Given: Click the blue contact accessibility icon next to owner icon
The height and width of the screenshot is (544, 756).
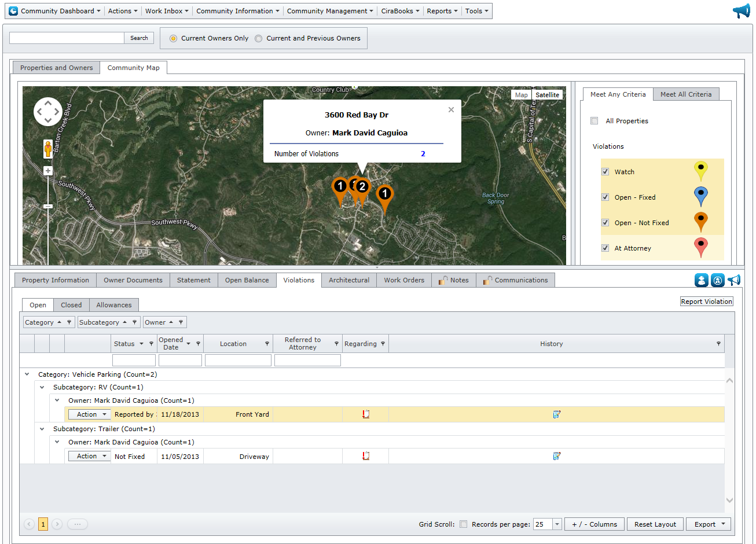Looking at the screenshot, I should pos(717,280).
